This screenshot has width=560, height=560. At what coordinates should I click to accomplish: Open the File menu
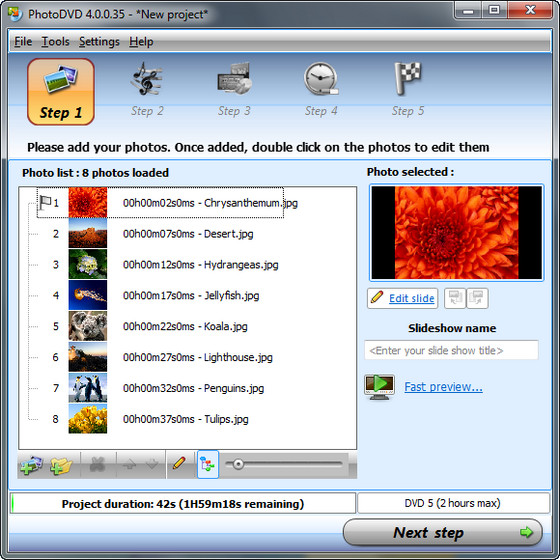point(23,42)
